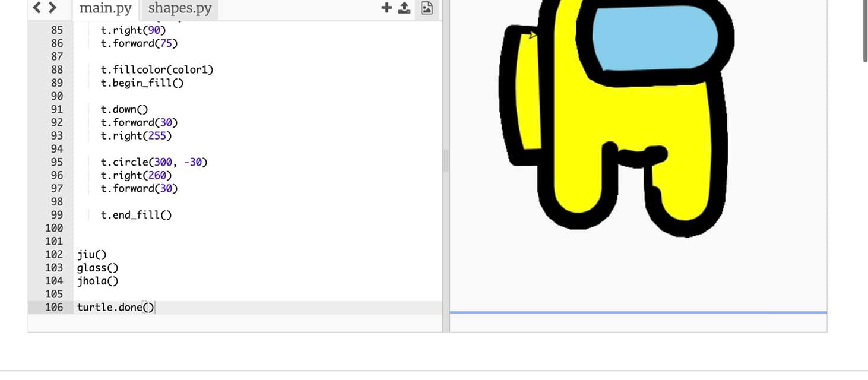Image resolution: width=868 pixels, height=380 pixels.
Task: Click the left arrow to scroll file tabs
Action: click(x=37, y=8)
